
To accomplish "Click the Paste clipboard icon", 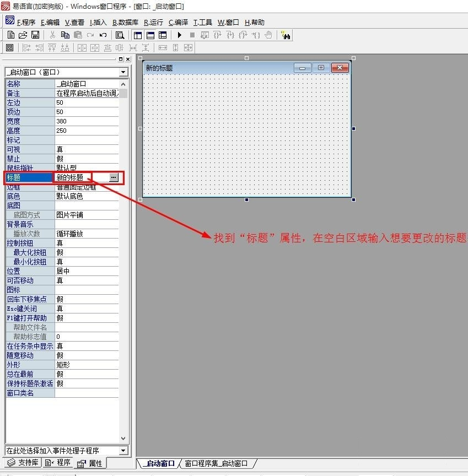I will pyautogui.click(x=78, y=35).
